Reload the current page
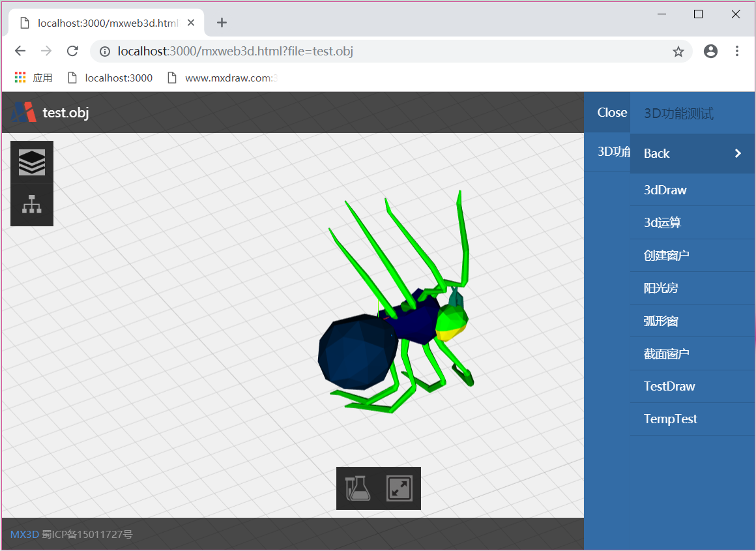 pyautogui.click(x=72, y=51)
